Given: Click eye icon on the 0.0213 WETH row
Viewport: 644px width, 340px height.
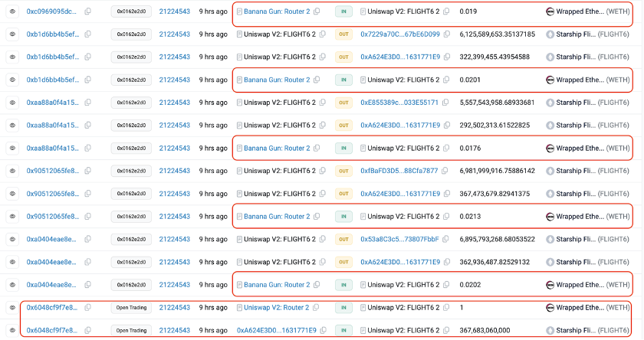Looking at the screenshot, I should tap(12, 216).
